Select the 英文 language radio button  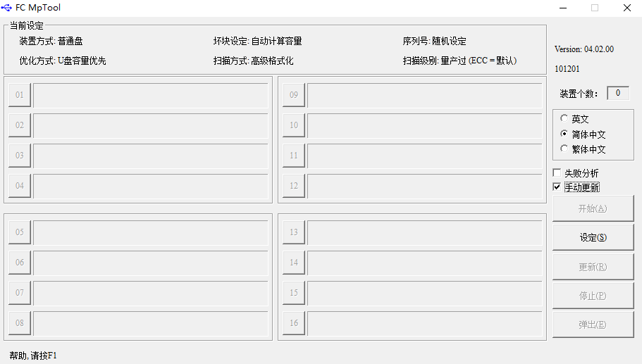[564, 119]
